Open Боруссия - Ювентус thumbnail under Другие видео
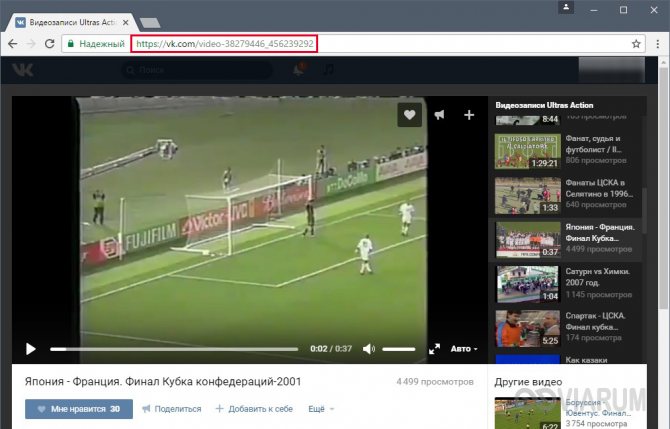670x429 pixels. pyautogui.click(x=528, y=413)
